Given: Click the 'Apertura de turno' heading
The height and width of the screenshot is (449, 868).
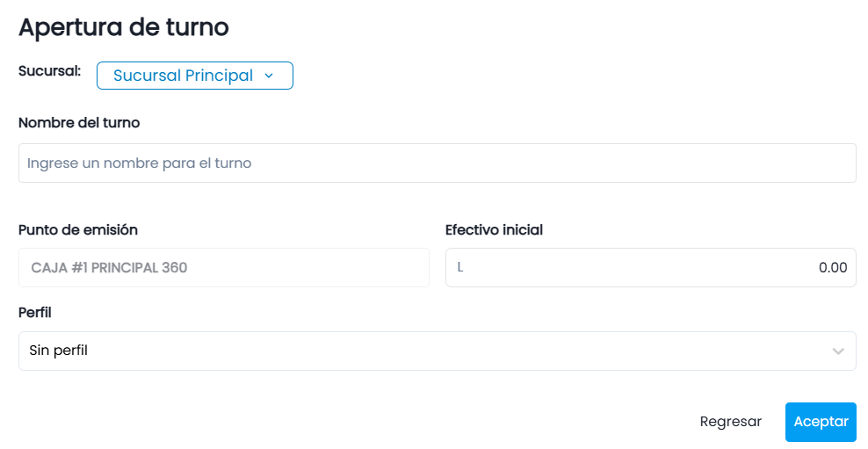Looking at the screenshot, I should coord(124,27).
